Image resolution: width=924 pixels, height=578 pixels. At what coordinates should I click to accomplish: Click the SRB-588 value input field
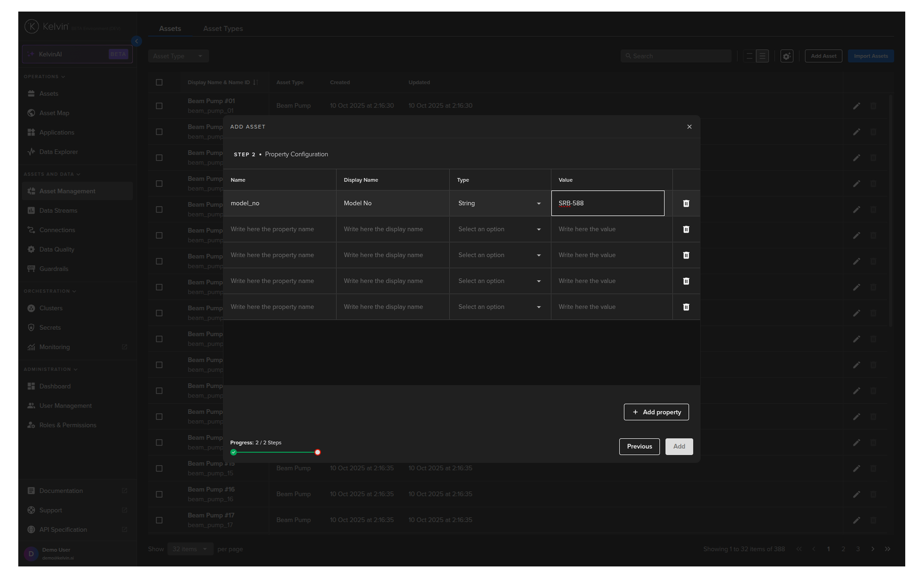coord(607,203)
